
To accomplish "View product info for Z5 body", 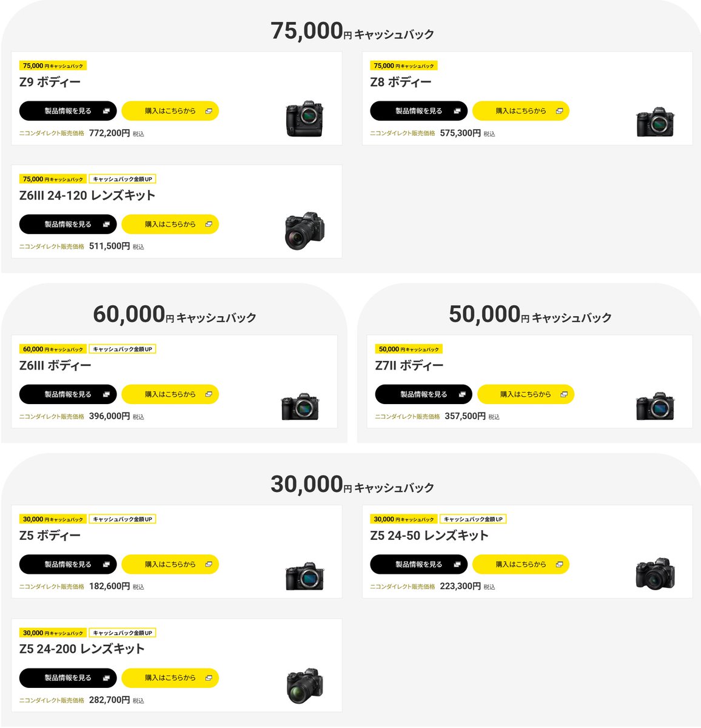I will point(68,564).
